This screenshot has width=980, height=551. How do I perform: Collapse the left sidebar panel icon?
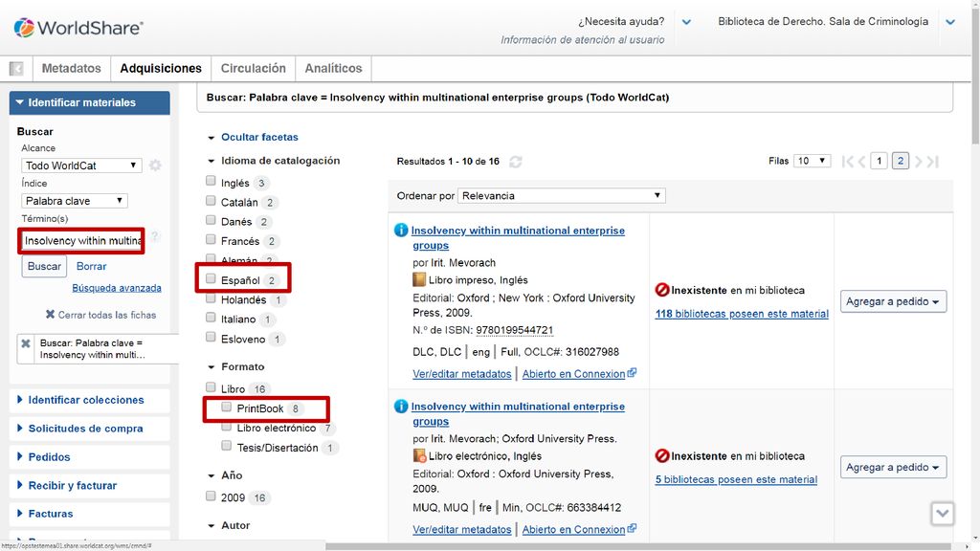(x=16, y=68)
